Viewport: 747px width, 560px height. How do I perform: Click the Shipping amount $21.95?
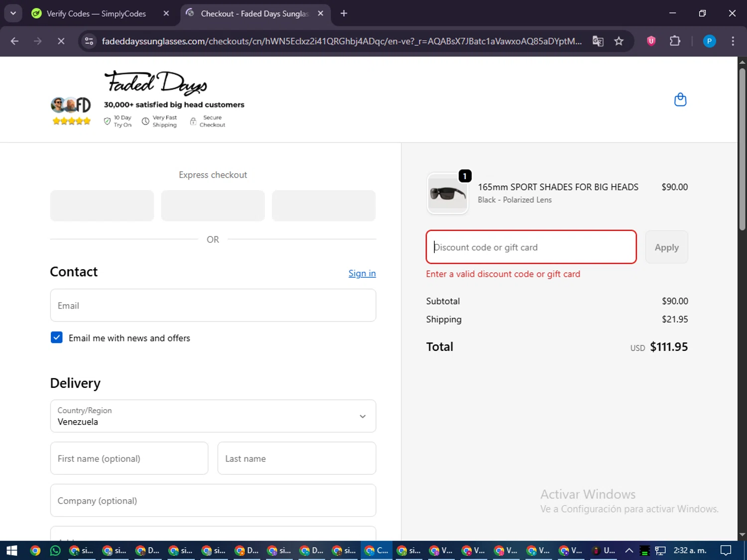click(x=675, y=319)
